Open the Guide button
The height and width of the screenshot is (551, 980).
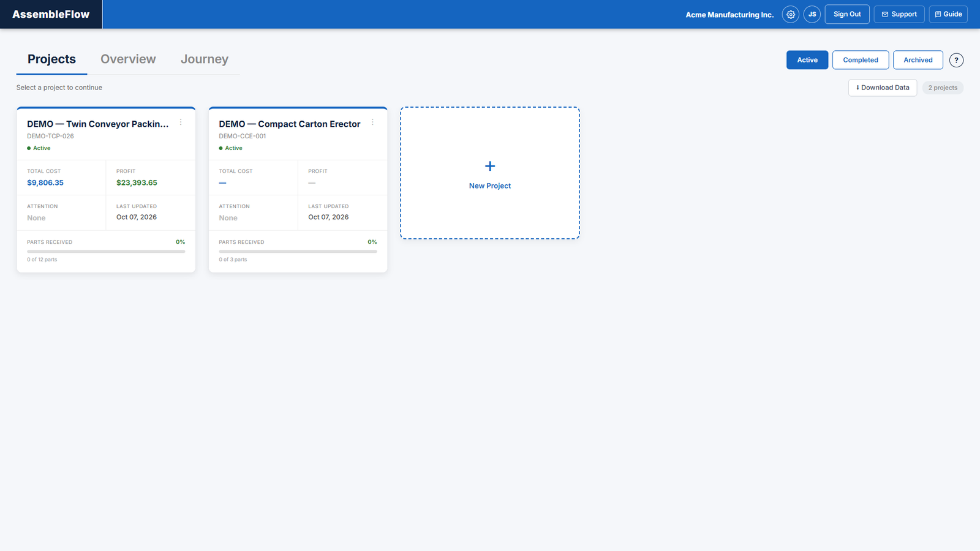coord(948,14)
